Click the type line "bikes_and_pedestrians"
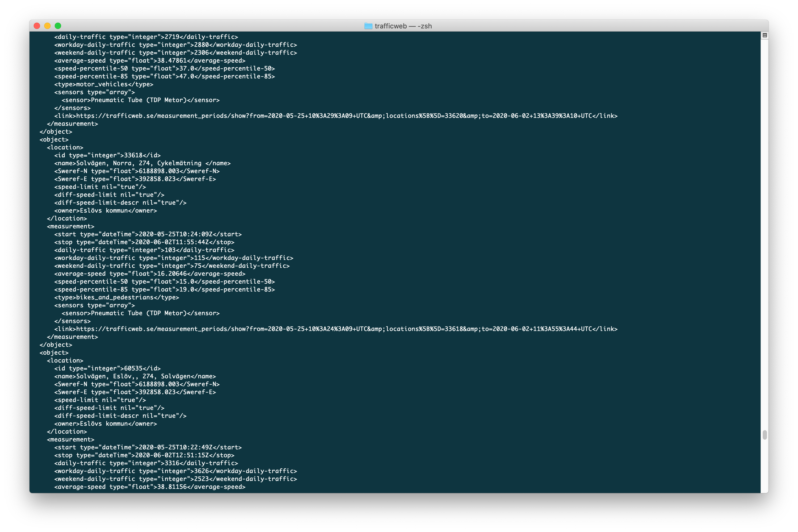 coord(116,298)
